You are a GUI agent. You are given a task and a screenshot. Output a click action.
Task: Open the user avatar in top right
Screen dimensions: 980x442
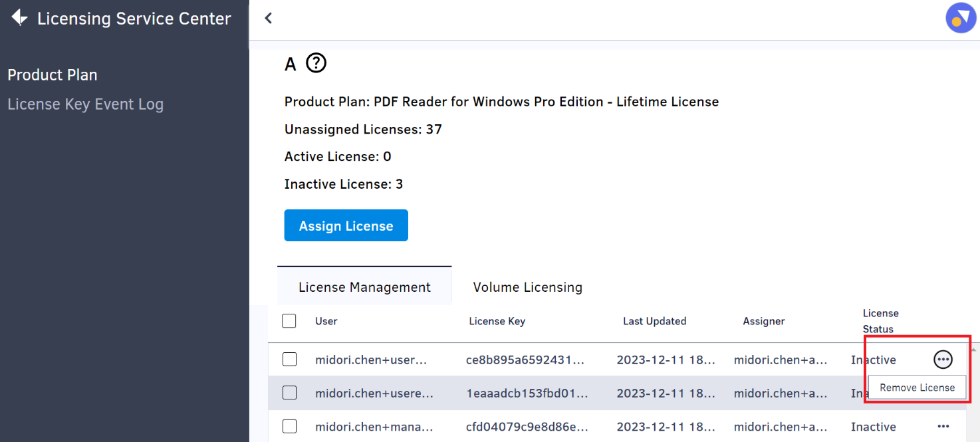point(961,18)
